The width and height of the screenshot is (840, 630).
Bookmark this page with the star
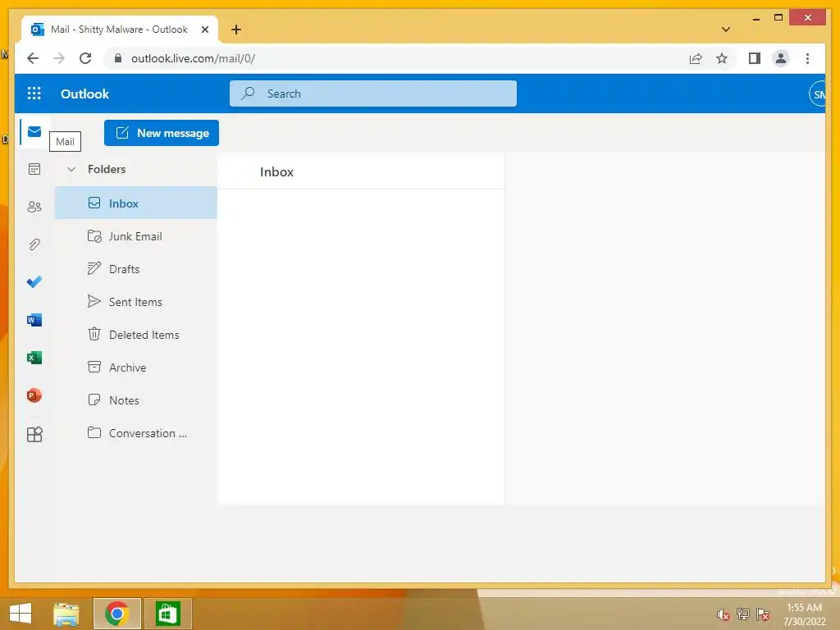[722, 58]
